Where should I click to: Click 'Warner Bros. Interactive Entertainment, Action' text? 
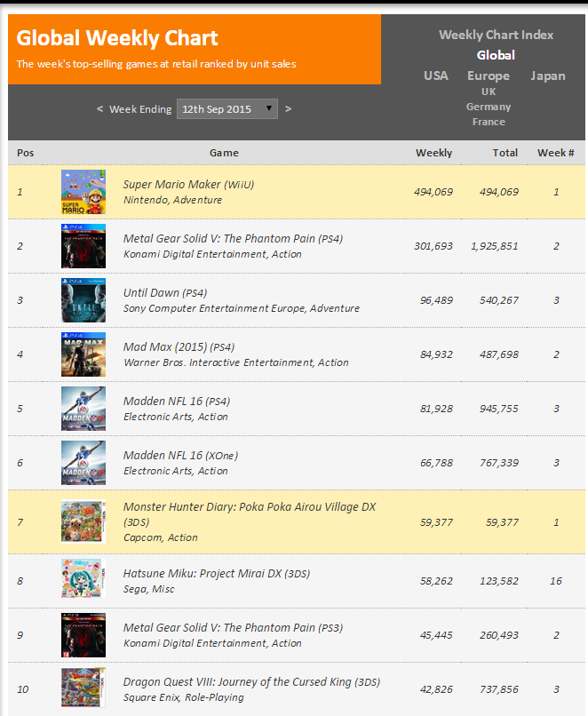(236, 362)
